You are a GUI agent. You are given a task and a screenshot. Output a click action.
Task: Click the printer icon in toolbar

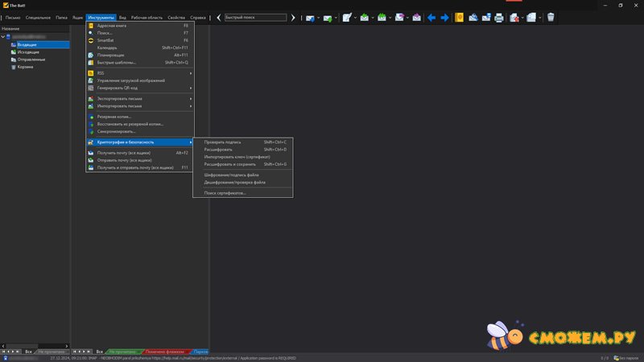click(x=499, y=17)
